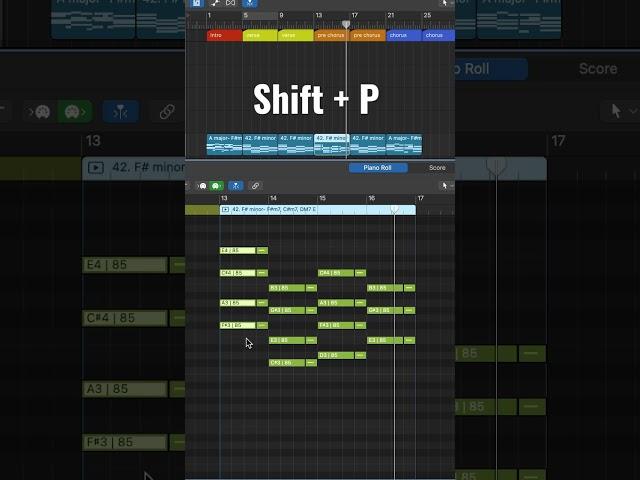Image resolution: width=640 pixels, height=480 pixels.
Task: Select the orange pre chorus marker at bar 13
Action: pyautogui.click(x=331, y=35)
